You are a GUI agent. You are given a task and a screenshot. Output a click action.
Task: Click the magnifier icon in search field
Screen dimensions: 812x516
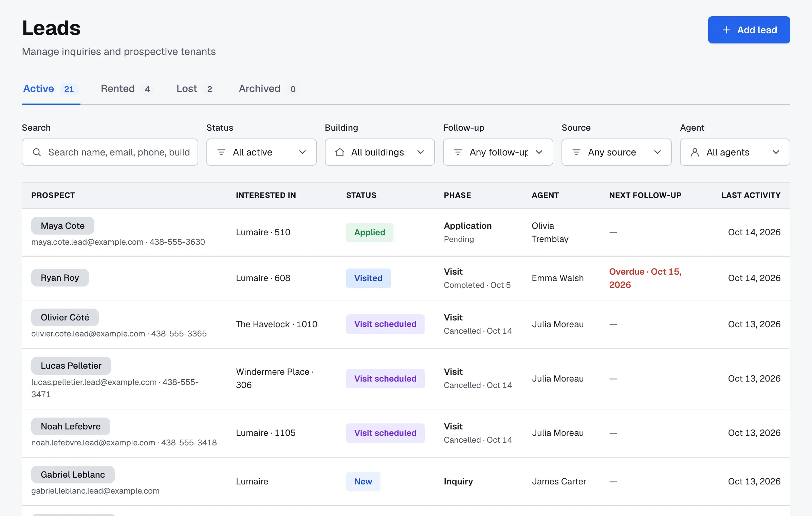click(x=37, y=152)
